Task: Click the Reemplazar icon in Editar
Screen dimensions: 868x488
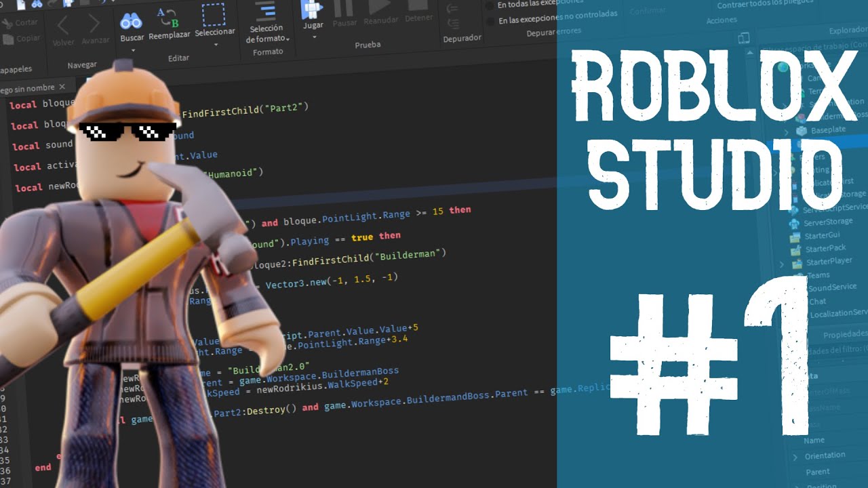Action: coord(167,18)
